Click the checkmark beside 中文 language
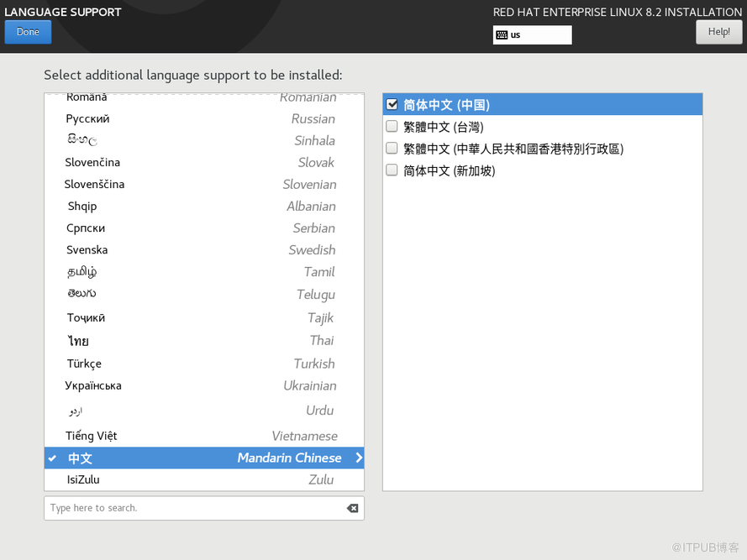The height and width of the screenshot is (560, 747). pyautogui.click(x=53, y=458)
